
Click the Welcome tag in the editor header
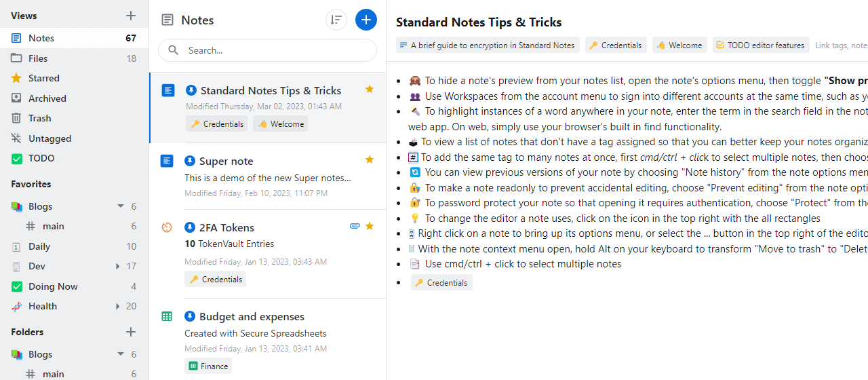coord(679,45)
